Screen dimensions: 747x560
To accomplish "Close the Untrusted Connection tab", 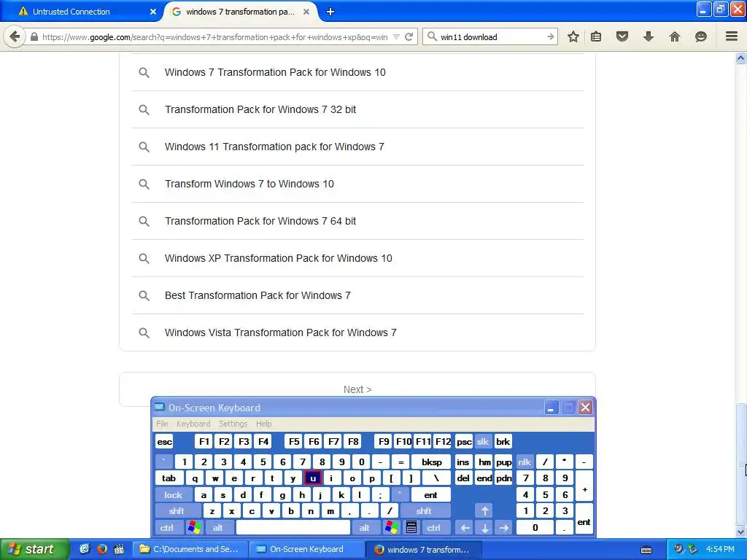I will tap(153, 12).
